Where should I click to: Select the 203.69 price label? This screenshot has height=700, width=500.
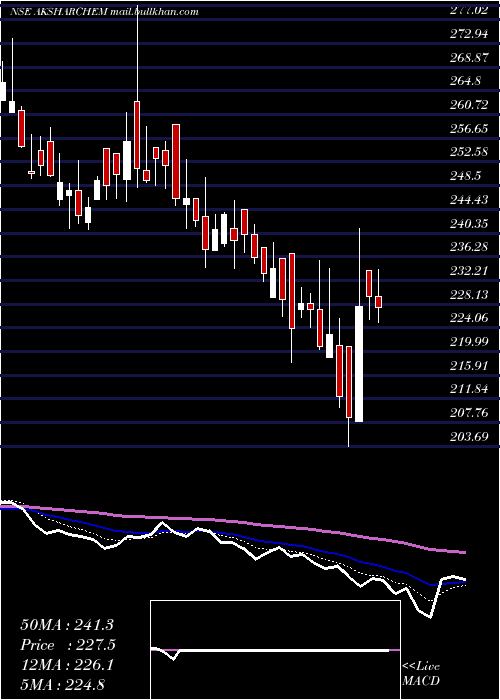469,436
